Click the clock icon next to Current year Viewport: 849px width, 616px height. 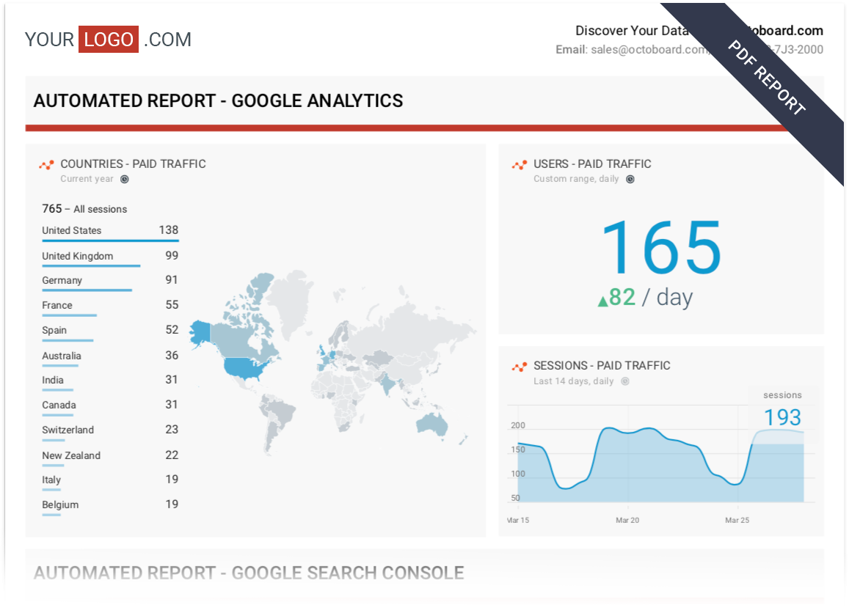coord(125,179)
